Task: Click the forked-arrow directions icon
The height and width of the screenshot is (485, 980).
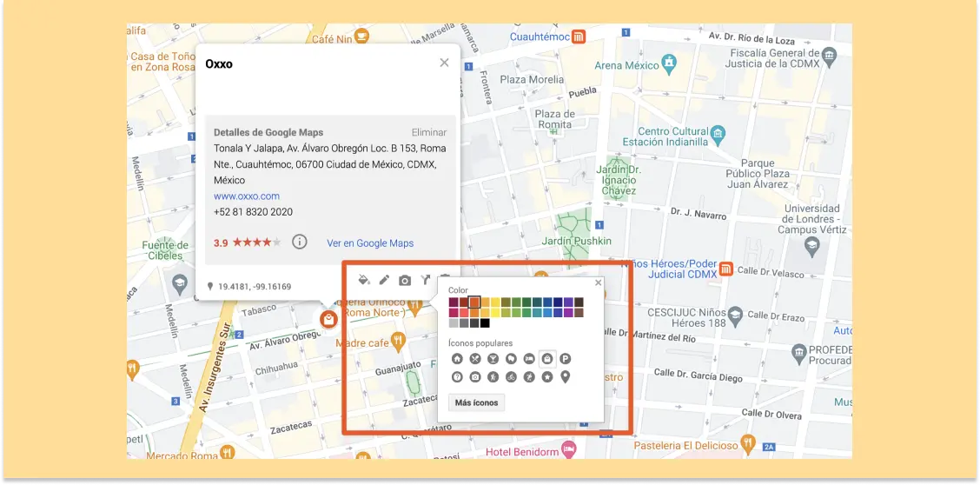Action: pyautogui.click(x=425, y=280)
